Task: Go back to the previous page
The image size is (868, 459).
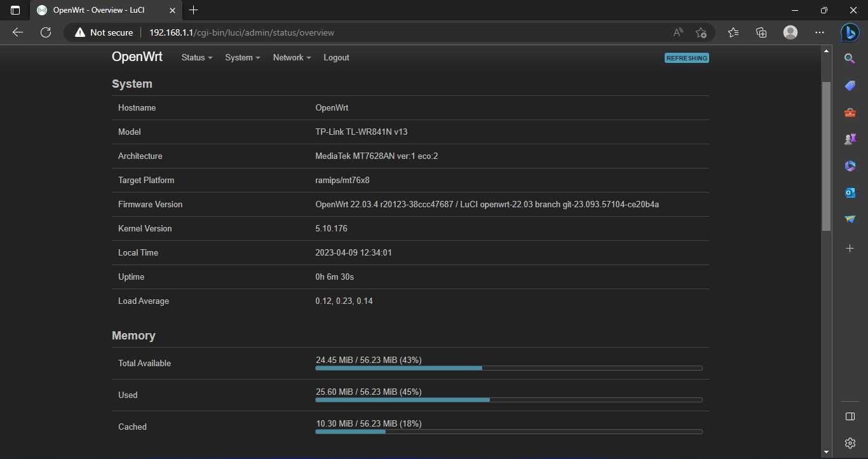Action: click(18, 32)
